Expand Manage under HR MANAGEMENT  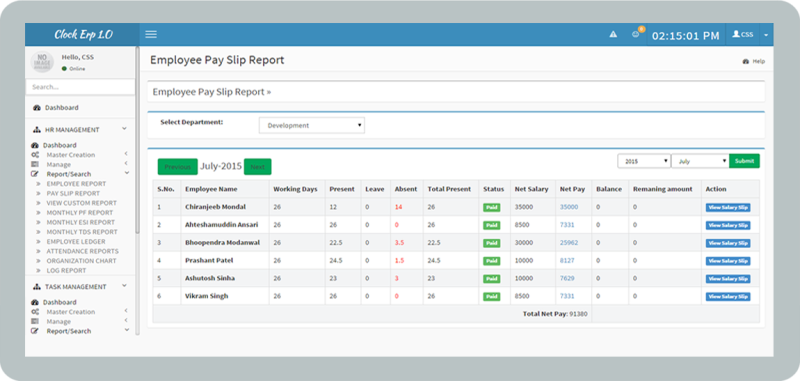point(79,164)
